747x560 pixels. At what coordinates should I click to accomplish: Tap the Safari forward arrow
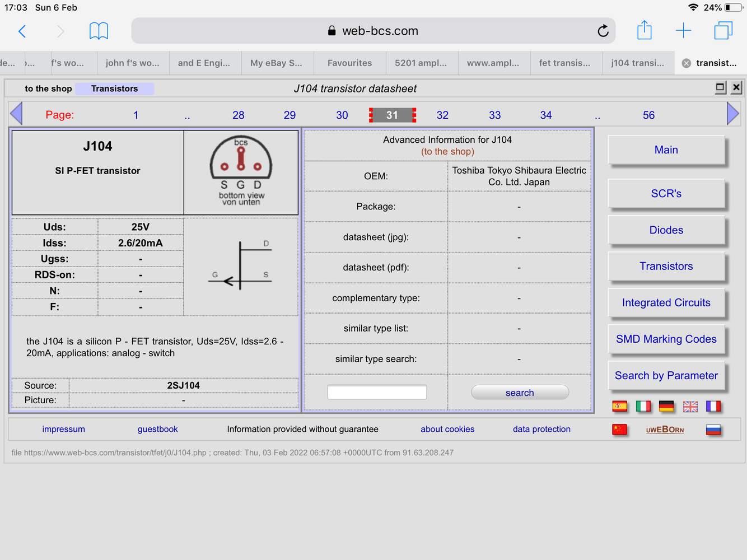click(60, 31)
